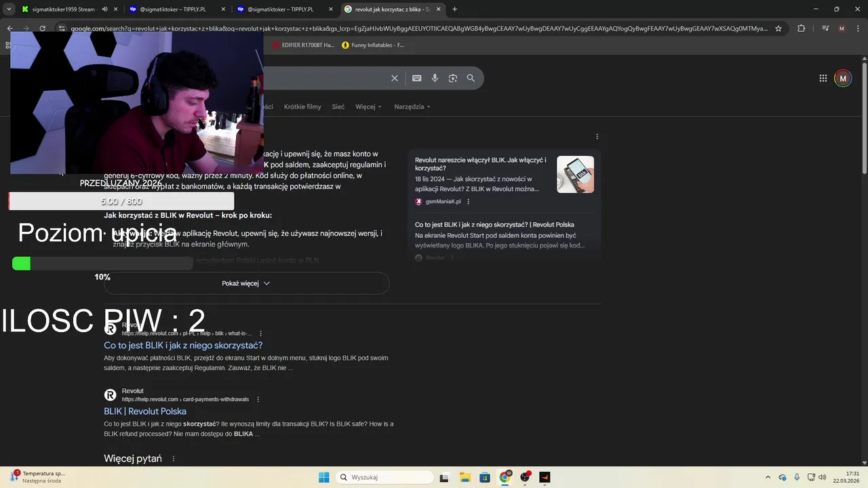Select the 'Krótkie filmy' filter tab
Viewport: 868px width, 488px height.
coord(302,106)
